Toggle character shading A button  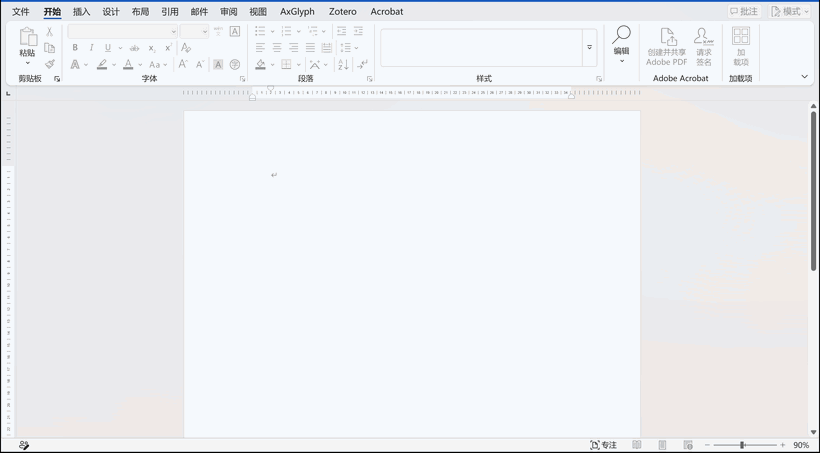point(218,64)
